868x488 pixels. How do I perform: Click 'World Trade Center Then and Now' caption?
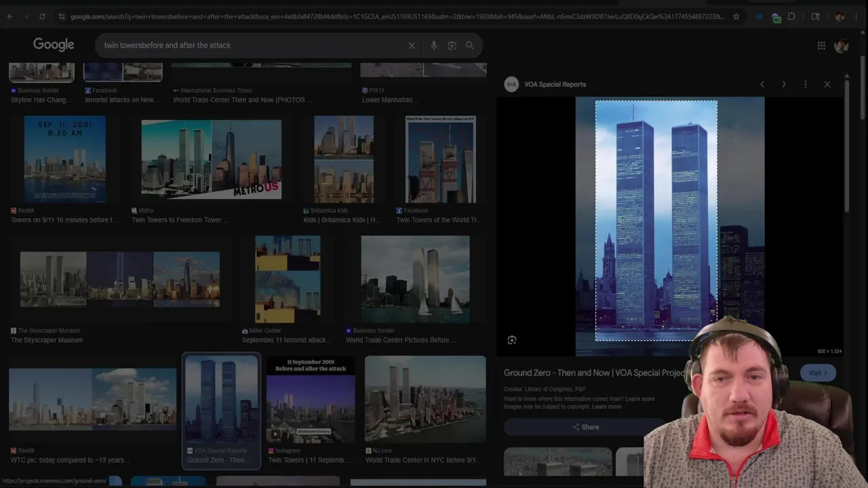tap(241, 100)
